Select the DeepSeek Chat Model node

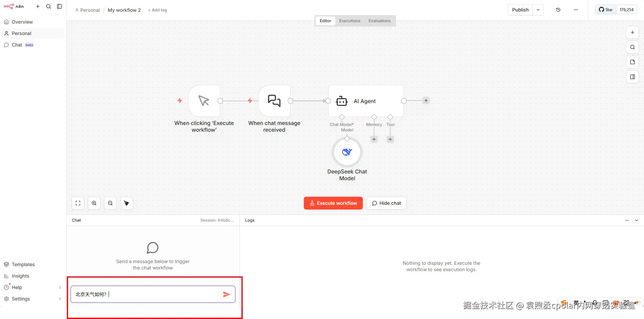tap(347, 152)
